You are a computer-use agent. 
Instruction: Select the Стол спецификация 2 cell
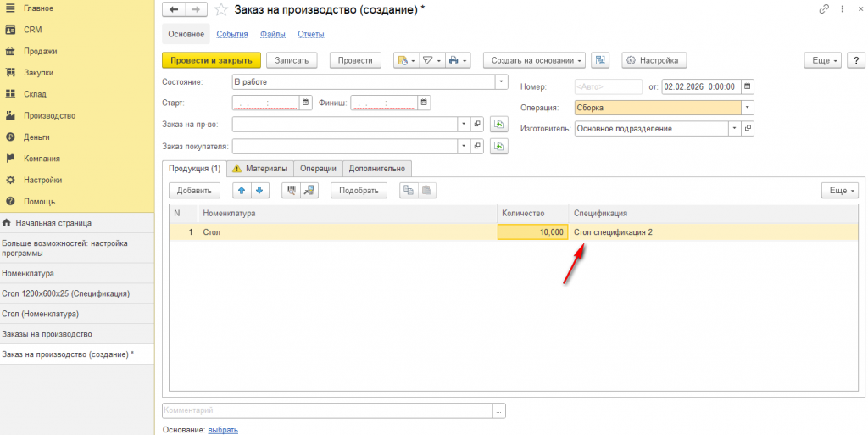(x=713, y=232)
